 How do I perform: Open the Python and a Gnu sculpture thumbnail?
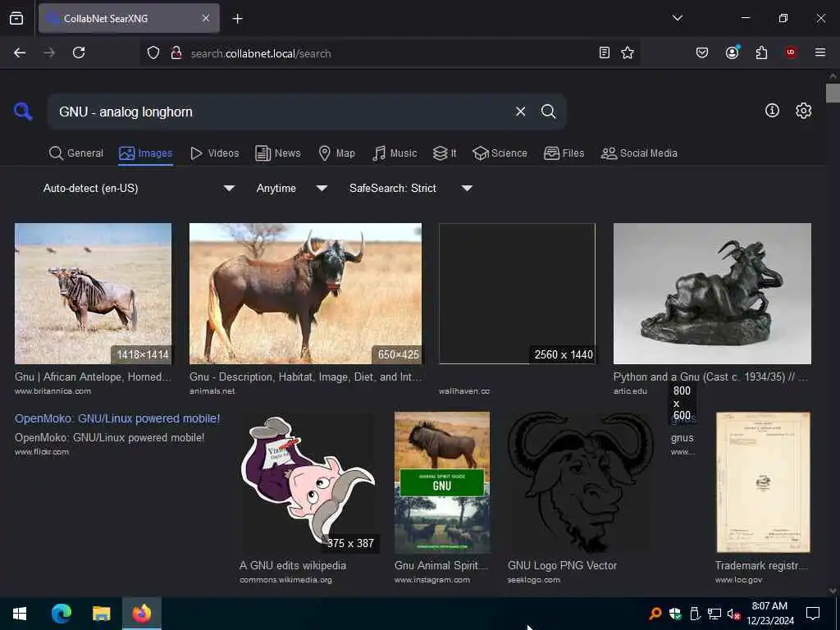click(712, 294)
